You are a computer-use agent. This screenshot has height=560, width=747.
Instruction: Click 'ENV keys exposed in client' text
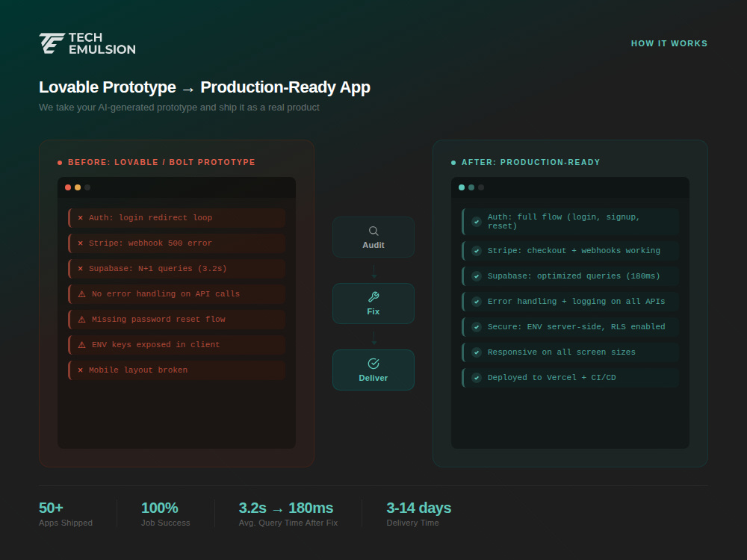click(156, 345)
